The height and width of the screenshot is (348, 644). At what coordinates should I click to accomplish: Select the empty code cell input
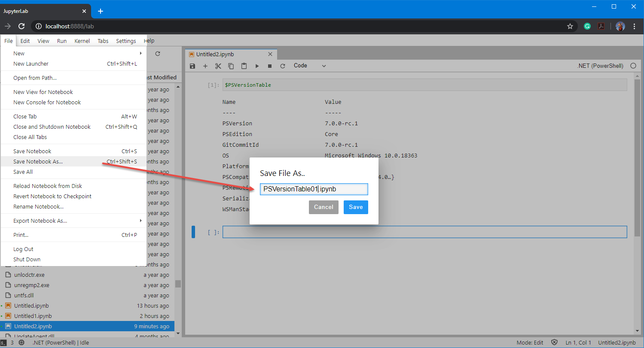[424, 232]
